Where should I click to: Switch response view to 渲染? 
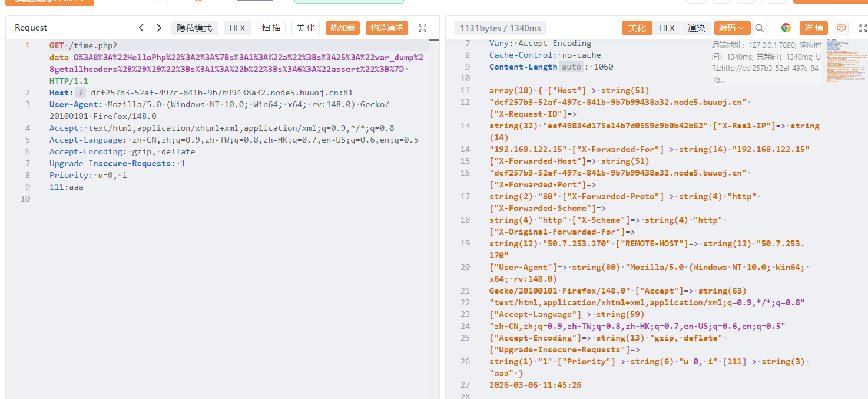pyautogui.click(x=697, y=28)
